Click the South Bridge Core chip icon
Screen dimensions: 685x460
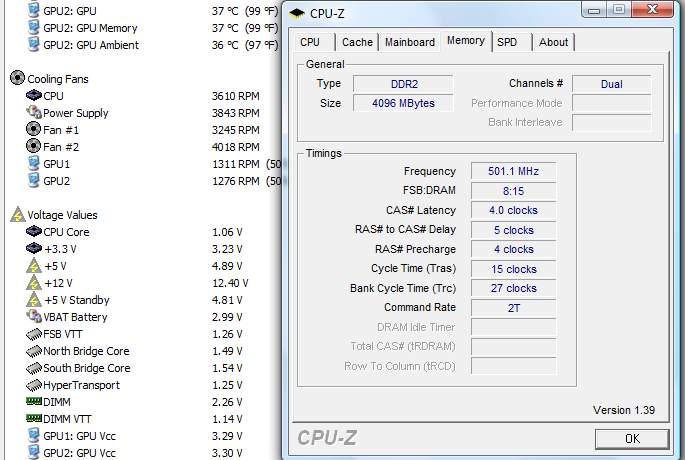click(x=34, y=368)
